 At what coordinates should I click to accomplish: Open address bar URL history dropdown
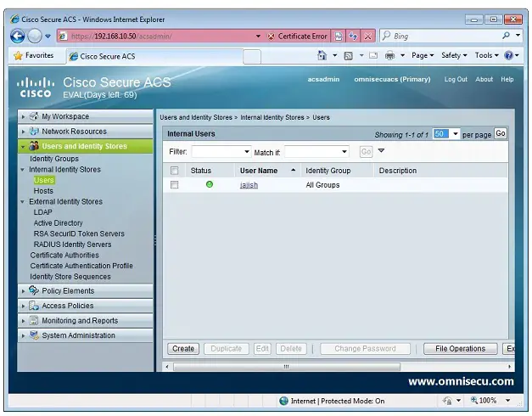click(x=258, y=37)
